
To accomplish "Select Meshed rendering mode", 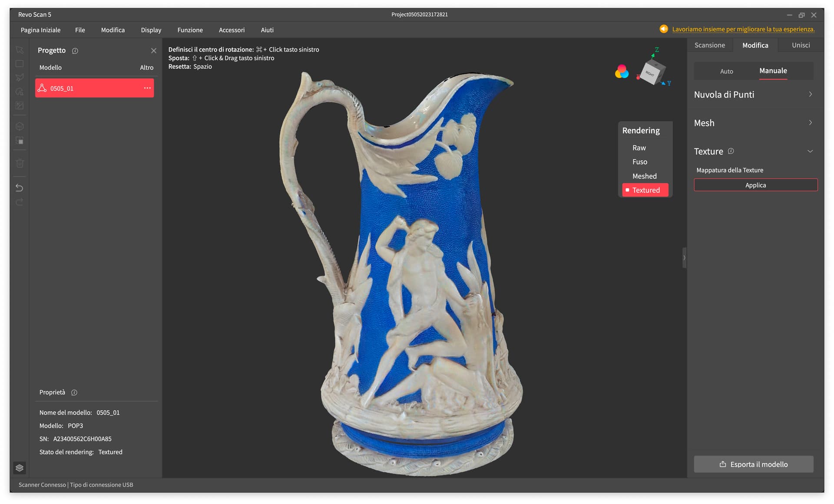I will 645,176.
